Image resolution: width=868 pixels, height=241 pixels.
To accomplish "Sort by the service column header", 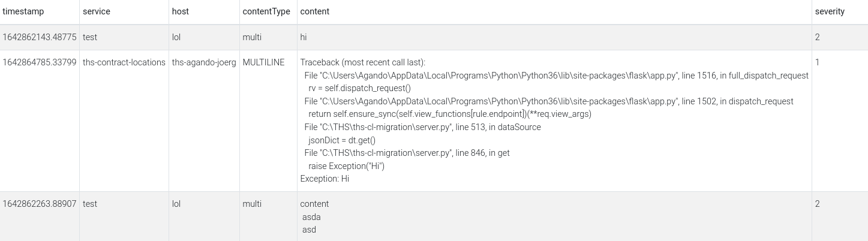I will tap(97, 11).
